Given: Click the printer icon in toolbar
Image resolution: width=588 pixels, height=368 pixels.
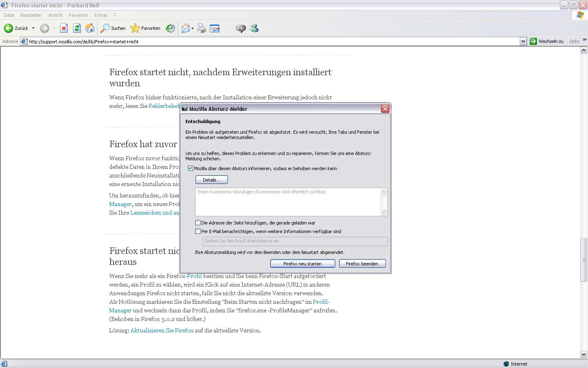Looking at the screenshot, I should click(202, 28).
